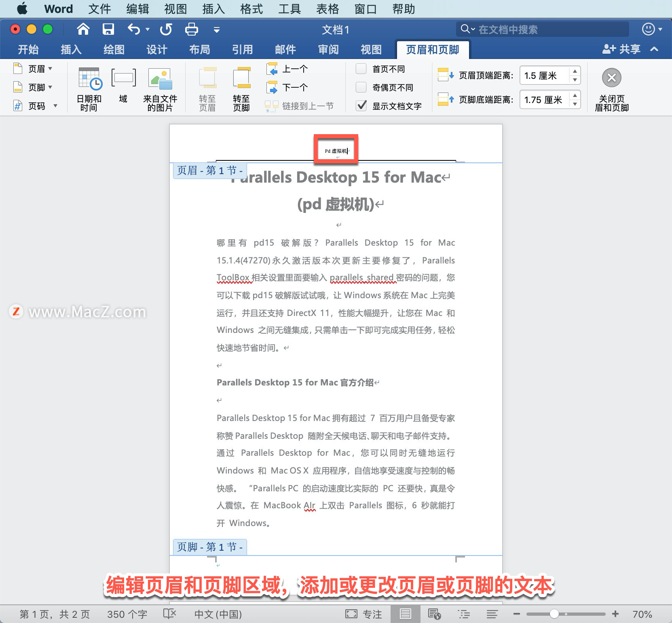Click header top distance field 1.5 厘米

545,76
